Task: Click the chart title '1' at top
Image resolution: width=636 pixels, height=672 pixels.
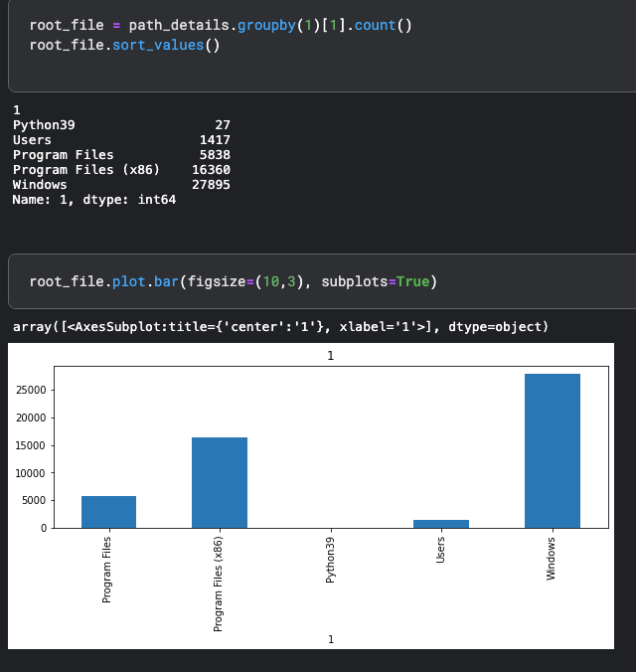Action: [331, 356]
